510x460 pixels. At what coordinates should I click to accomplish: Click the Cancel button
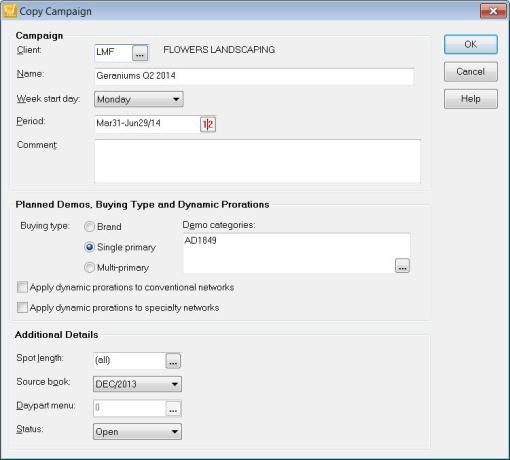[471, 72]
